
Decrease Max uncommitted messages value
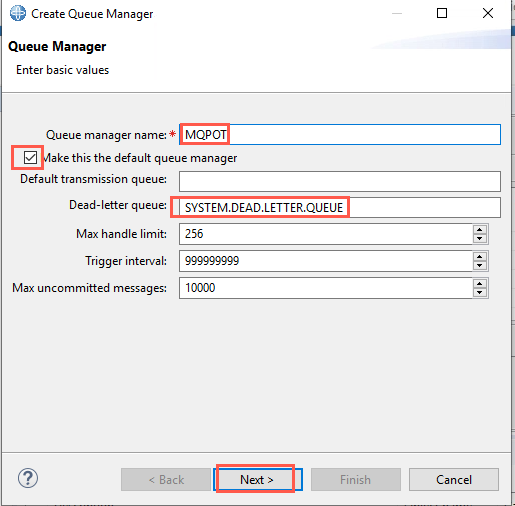pos(480,292)
